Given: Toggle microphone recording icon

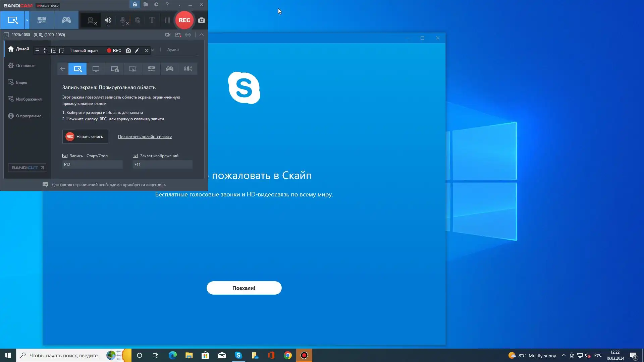Looking at the screenshot, I should coord(123,20).
